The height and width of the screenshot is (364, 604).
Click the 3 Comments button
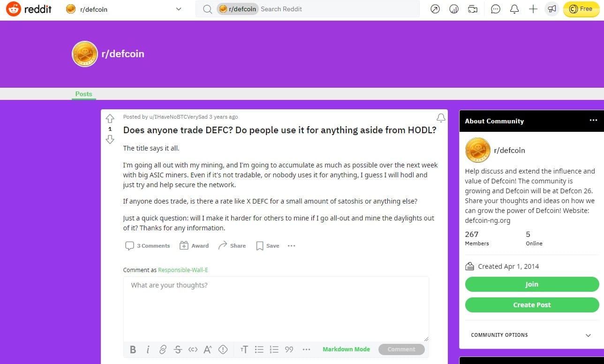point(147,246)
